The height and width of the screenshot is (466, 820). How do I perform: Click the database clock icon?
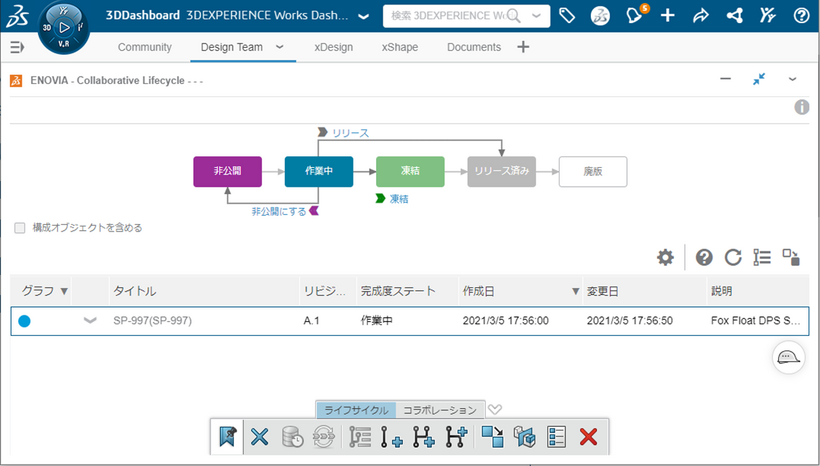click(x=292, y=437)
